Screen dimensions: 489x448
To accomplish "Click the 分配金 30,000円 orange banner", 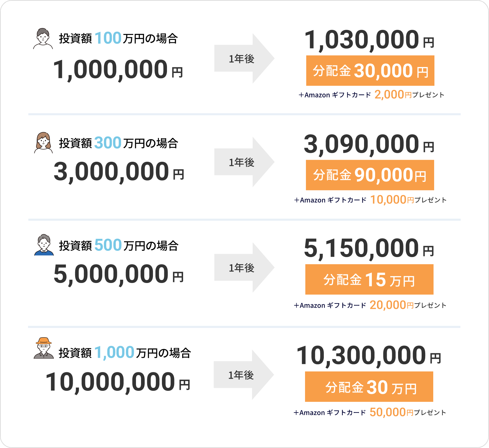I will coord(370,71).
